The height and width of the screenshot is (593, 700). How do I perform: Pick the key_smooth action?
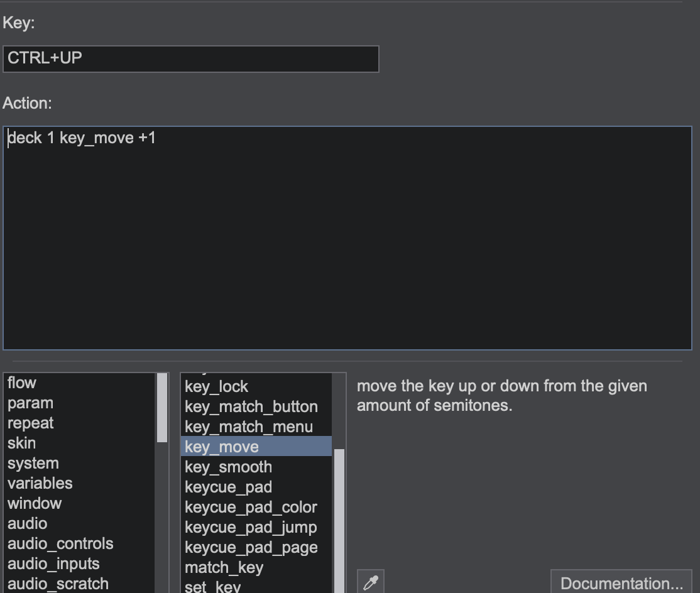click(228, 467)
